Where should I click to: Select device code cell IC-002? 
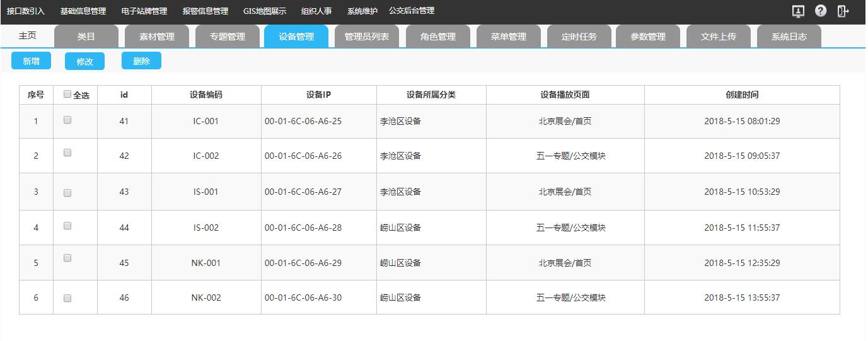[206, 156]
